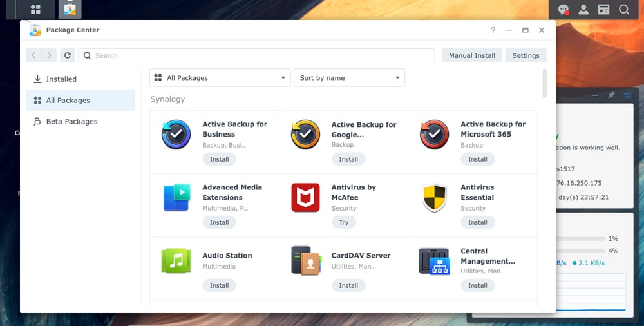Open the Sort by name dropdown
644x326 pixels.
coord(350,78)
